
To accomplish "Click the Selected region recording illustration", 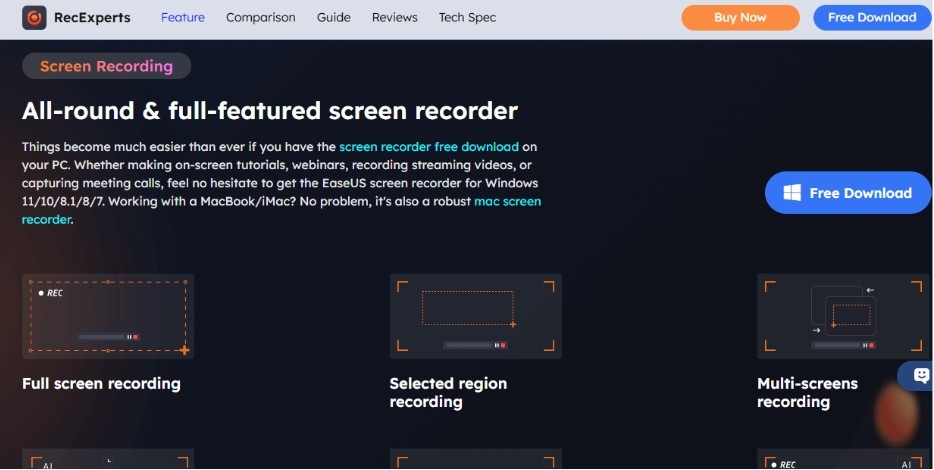I will click(475, 316).
